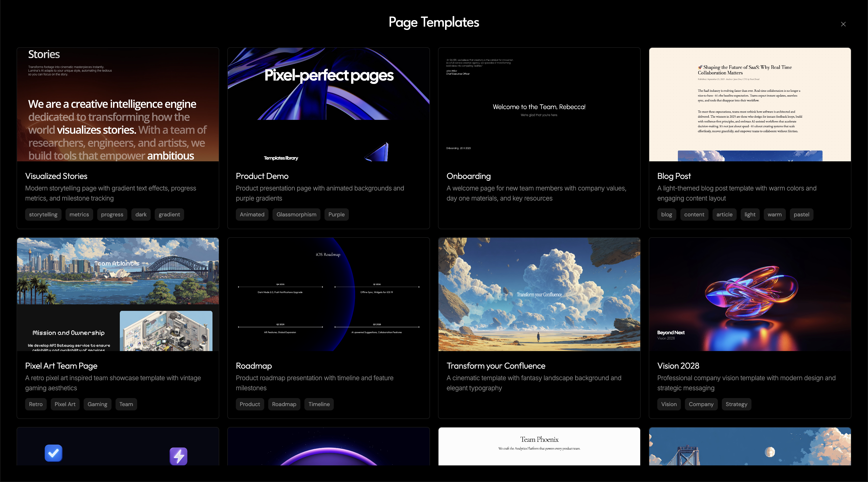Select the pastel tag on Blog Post

[801, 214]
